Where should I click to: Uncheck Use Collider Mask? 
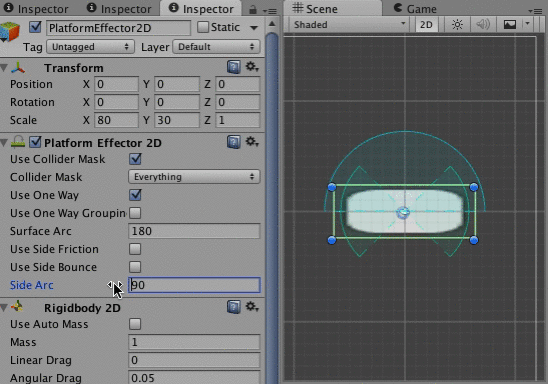(x=135, y=159)
